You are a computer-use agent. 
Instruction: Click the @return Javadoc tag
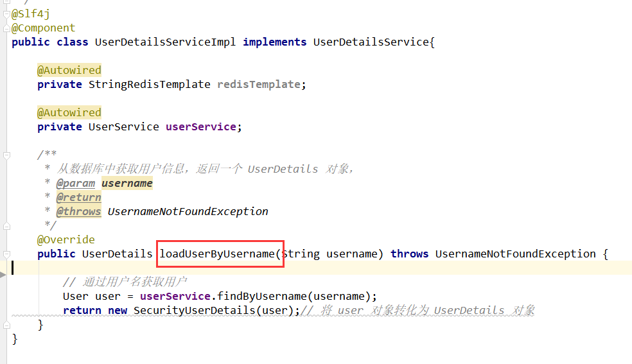[x=78, y=197]
